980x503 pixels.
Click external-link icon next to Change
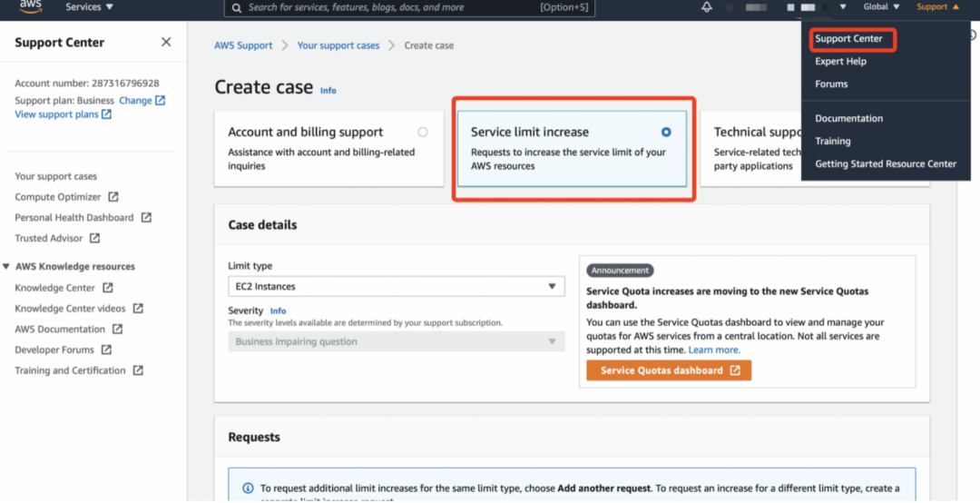point(160,100)
